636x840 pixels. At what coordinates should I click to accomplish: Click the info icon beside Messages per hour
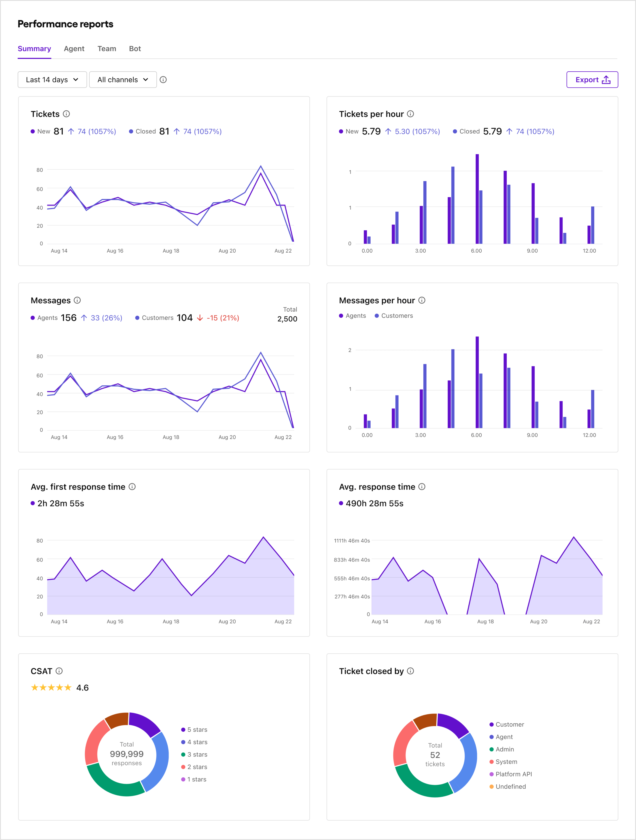pos(422,300)
